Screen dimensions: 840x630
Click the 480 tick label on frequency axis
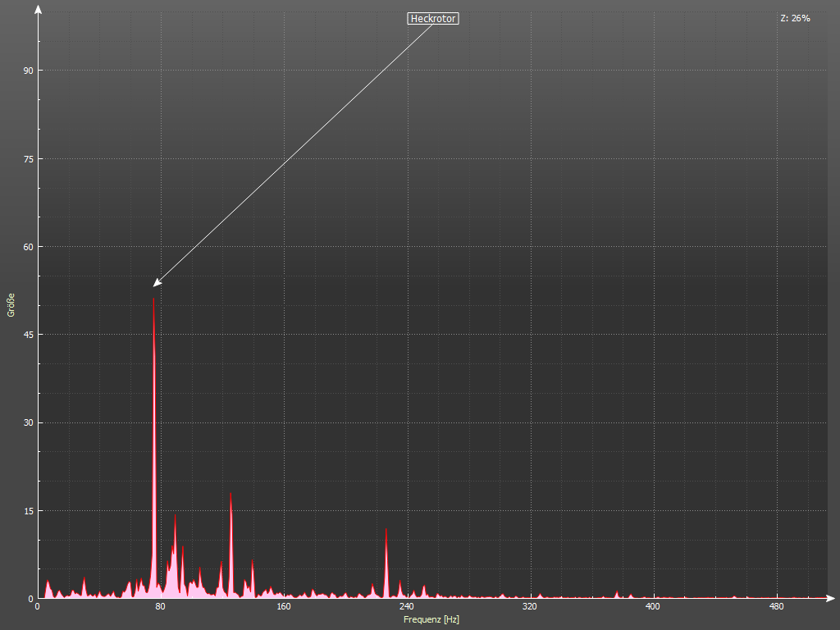click(776, 607)
